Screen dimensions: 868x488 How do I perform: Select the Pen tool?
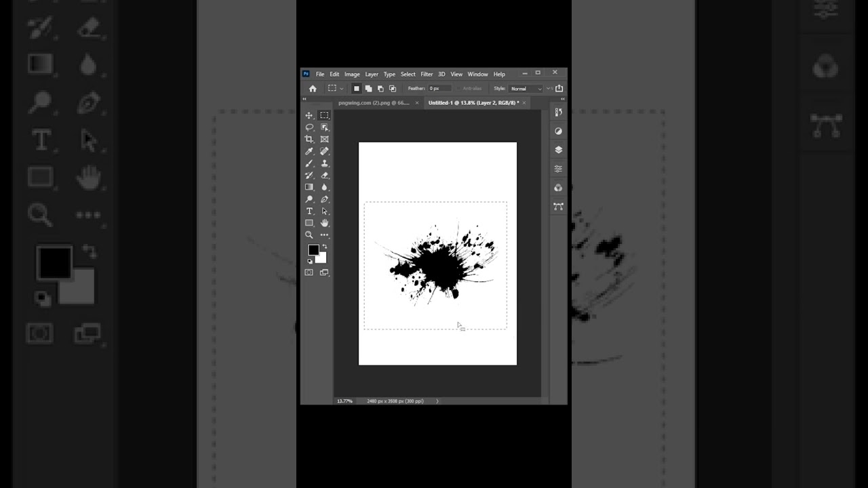point(324,199)
